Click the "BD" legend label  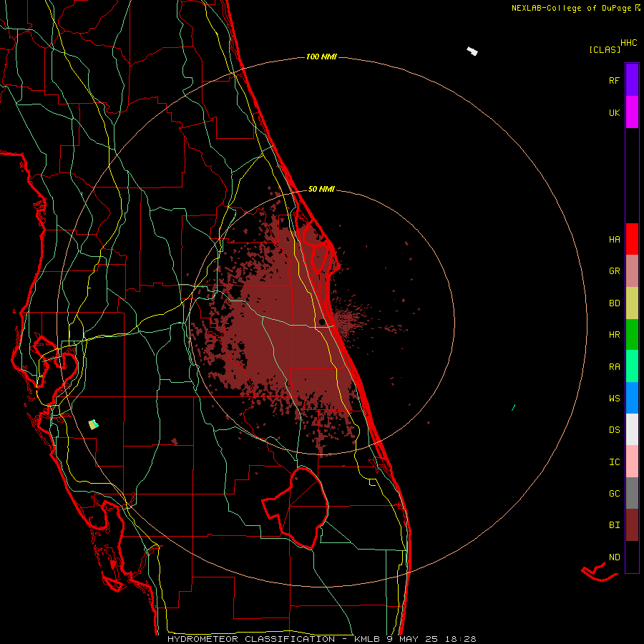pyautogui.click(x=614, y=303)
